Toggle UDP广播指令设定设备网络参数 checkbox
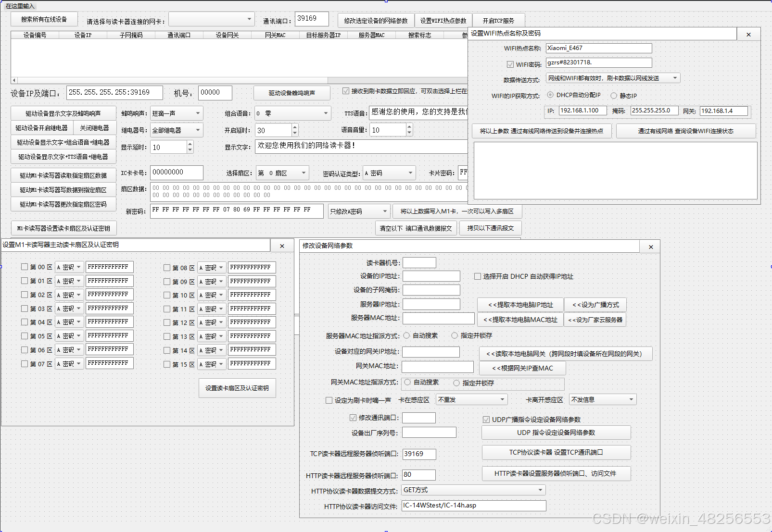Viewport: 772px width, 532px height. point(486,420)
